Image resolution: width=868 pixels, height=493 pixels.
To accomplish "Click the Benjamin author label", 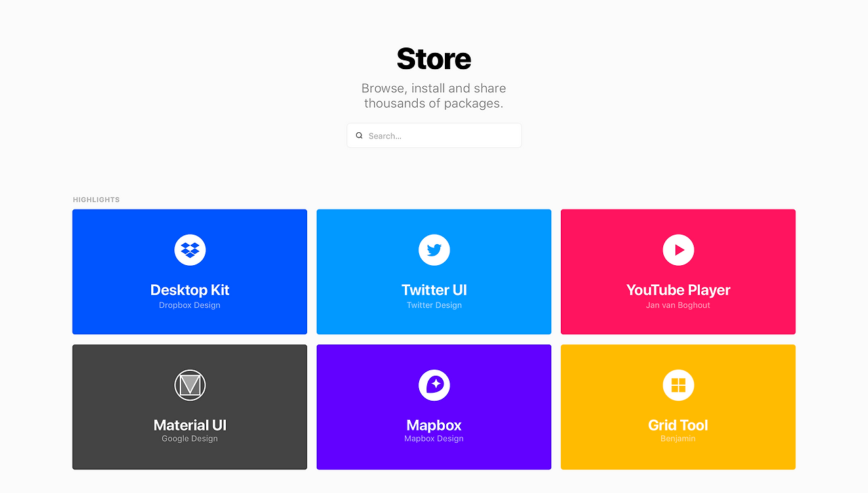I will click(x=678, y=439).
